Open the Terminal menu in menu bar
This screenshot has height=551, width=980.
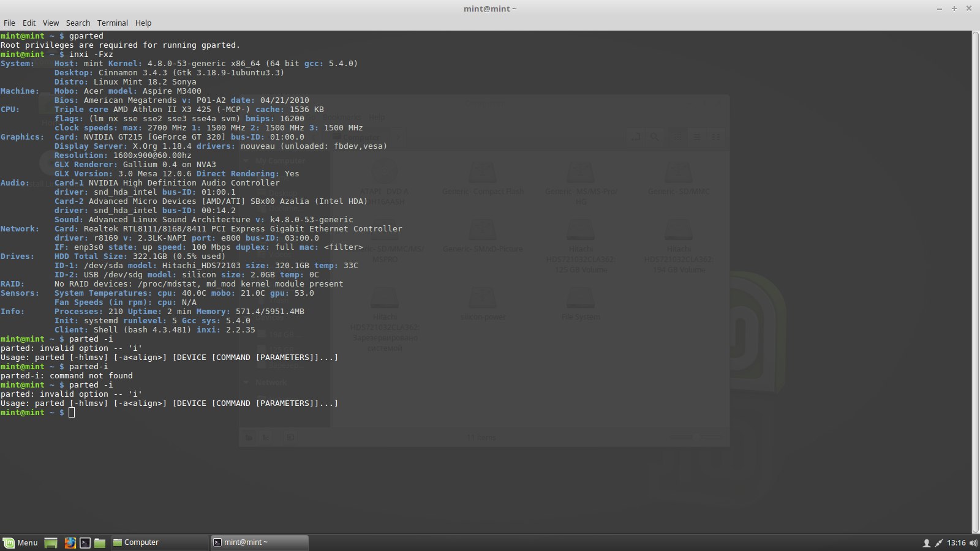[x=112, y=23]
